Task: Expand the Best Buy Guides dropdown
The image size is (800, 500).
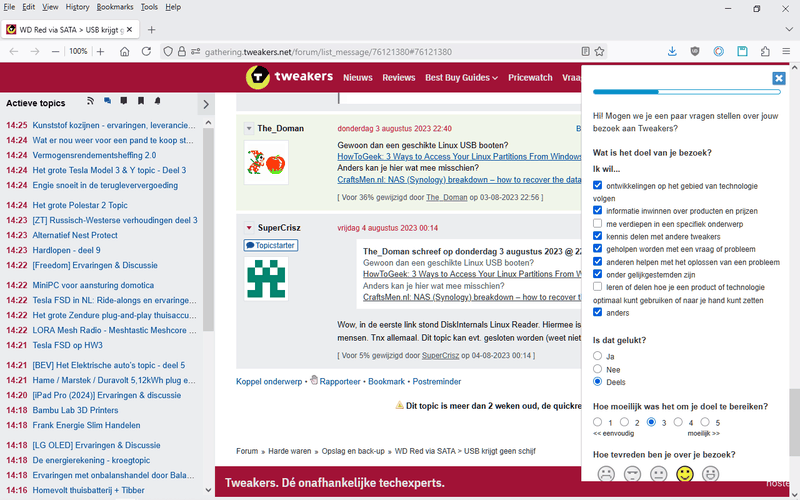Action: click(x=461, y=78)
